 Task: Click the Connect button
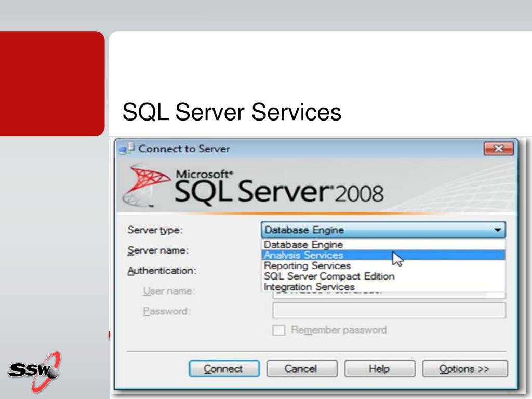tap(224, 368)
